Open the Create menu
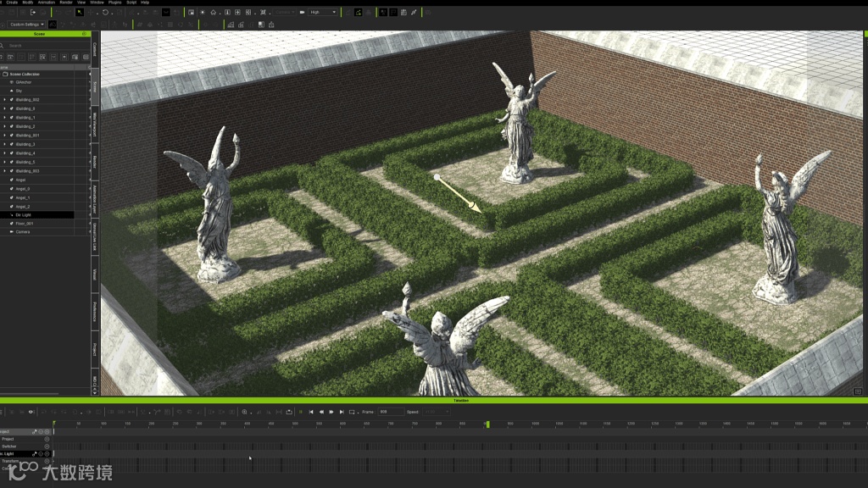Image resolution: width=868 pixels, height=488 pixels. click(12, 3)
